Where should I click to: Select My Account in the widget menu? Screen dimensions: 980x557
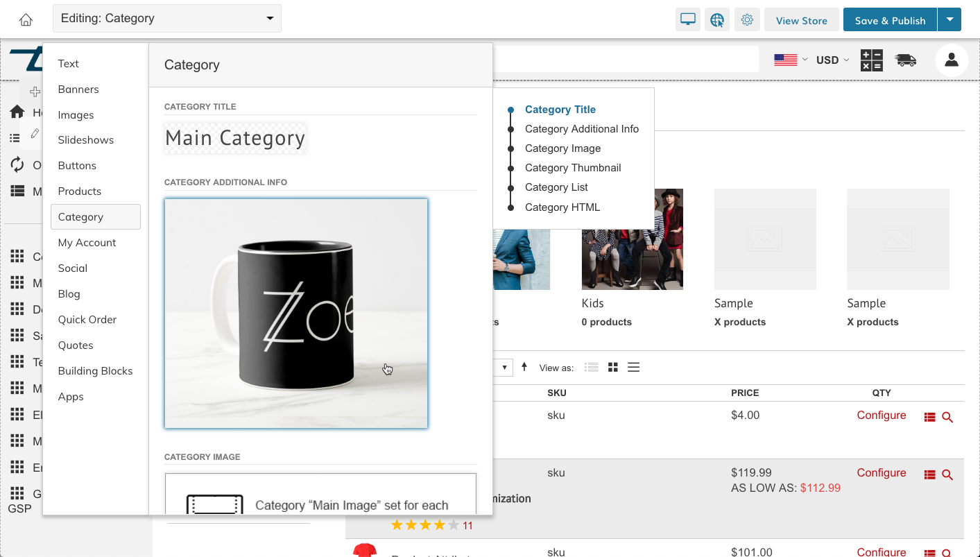pos(87,242)
